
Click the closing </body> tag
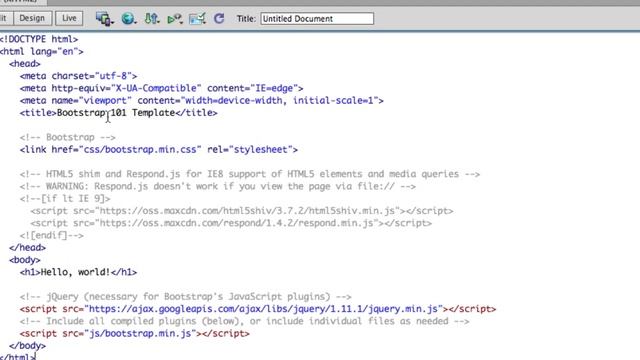click(27, 345)
